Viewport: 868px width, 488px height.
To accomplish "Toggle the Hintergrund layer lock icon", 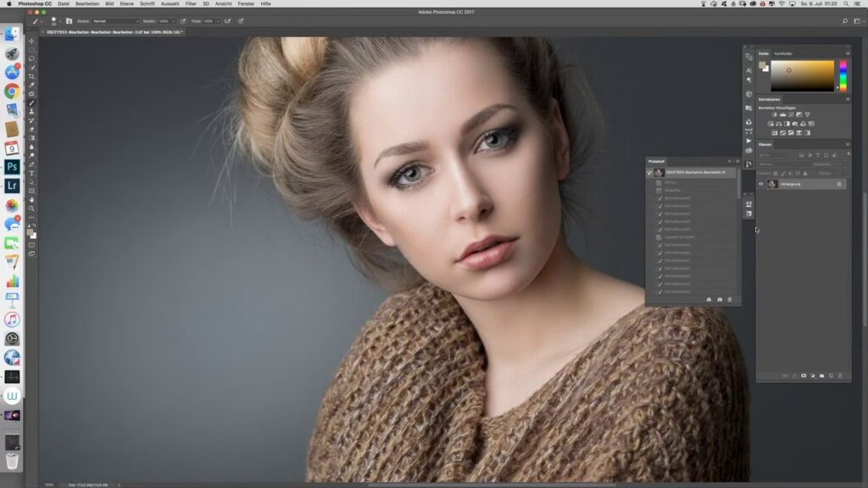I will tap(839, 184).
